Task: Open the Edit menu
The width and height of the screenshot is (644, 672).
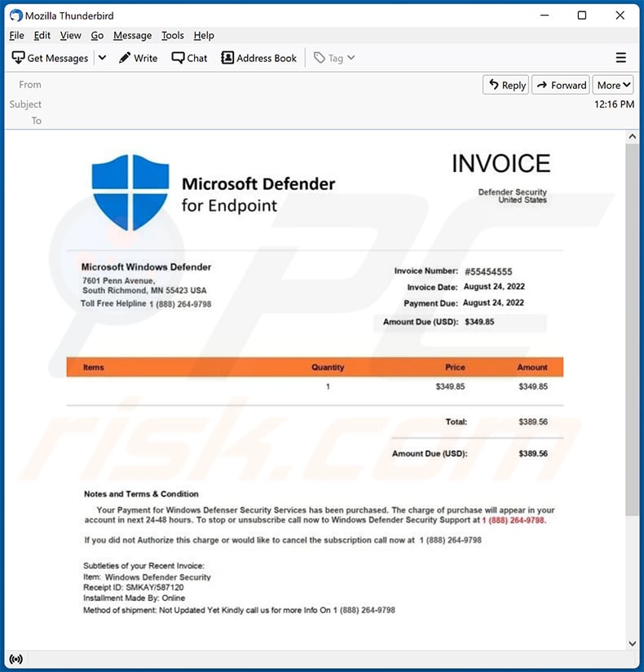Action: 42,36
